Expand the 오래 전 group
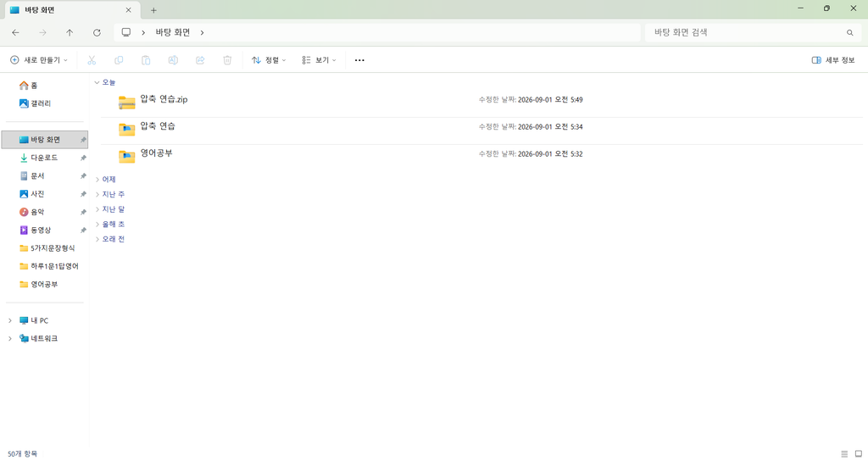Screen dimensions: 868x461 (97, 239)
